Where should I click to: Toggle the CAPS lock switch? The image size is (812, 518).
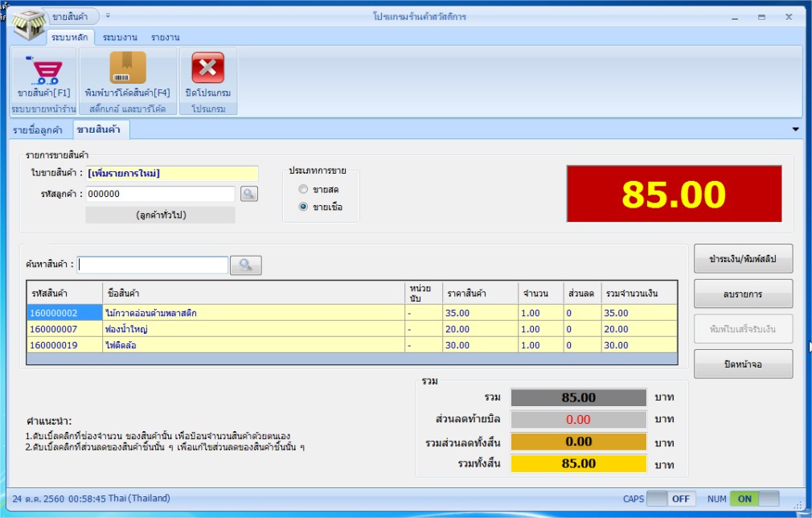point(671,499)
